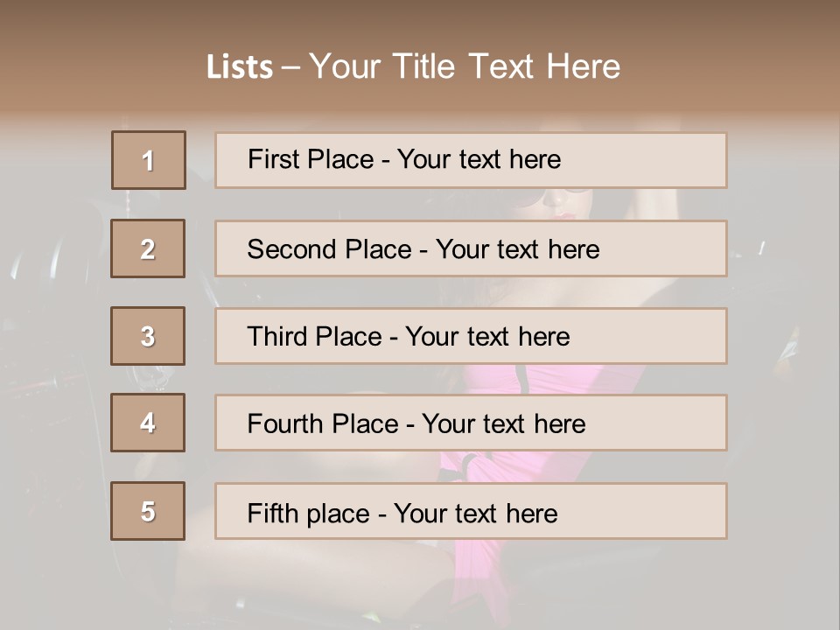Viewport: 840px width, 630px height.
Task: Click "Your text here" in Second Place bar
Action: pyautogui.click(x=517, y=249)
